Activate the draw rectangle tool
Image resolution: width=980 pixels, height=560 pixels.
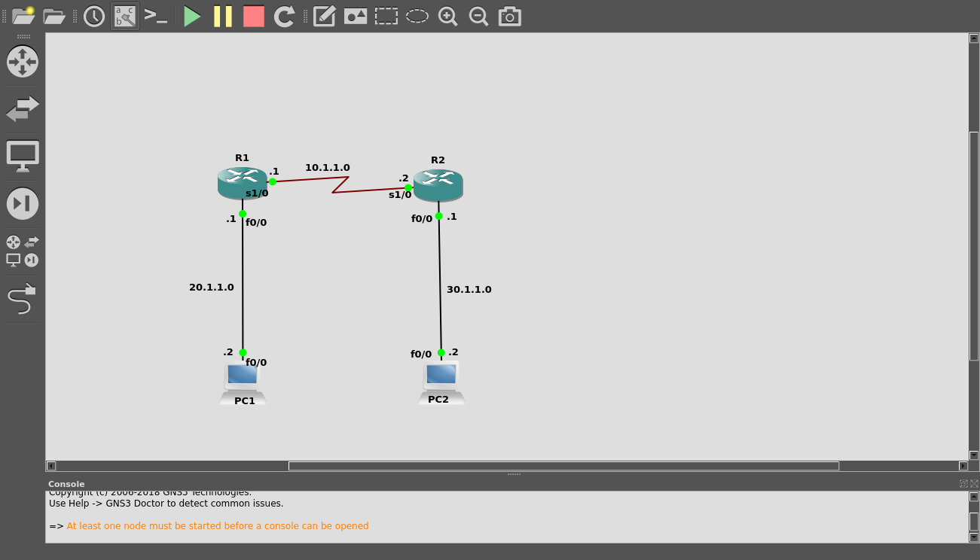click(x=386, y=16)
